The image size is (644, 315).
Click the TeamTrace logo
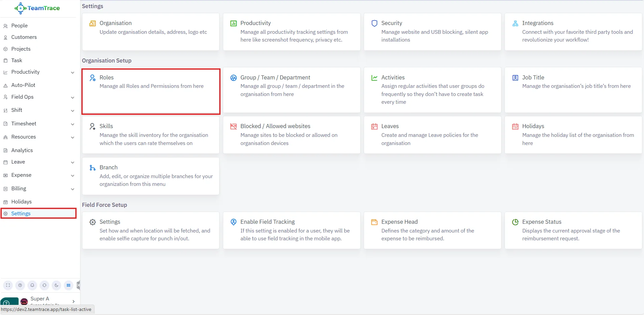pos(37,8)
